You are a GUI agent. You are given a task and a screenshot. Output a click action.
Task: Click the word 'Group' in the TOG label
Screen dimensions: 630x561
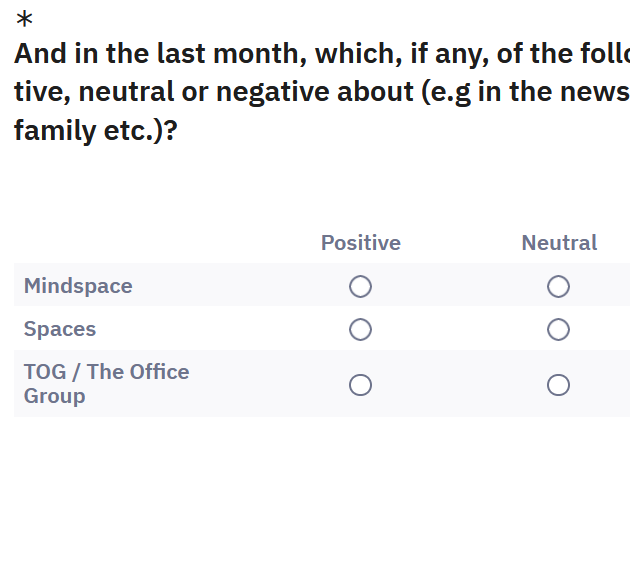55,396
